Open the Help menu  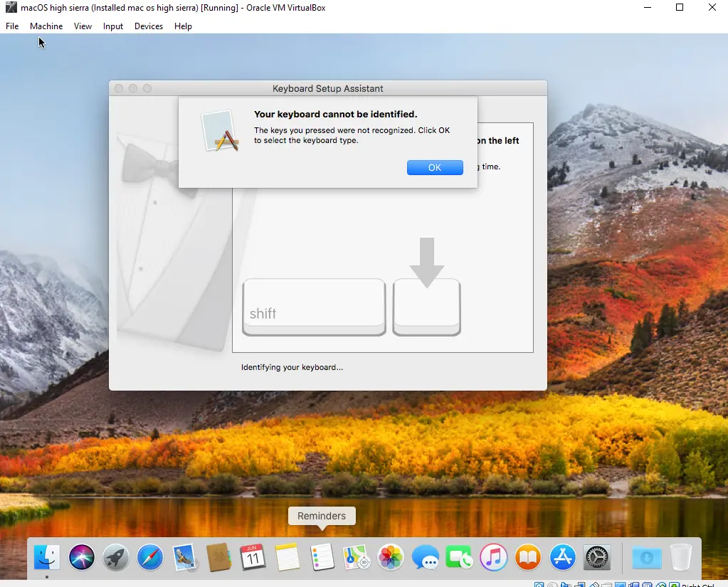[183, 26]
